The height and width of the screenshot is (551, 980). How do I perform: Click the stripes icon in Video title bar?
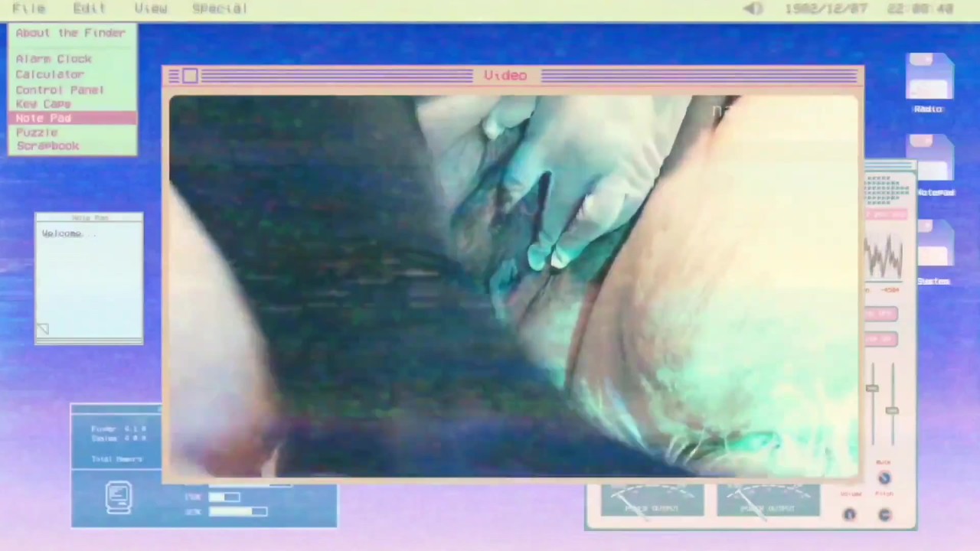(x=174, y=76)
